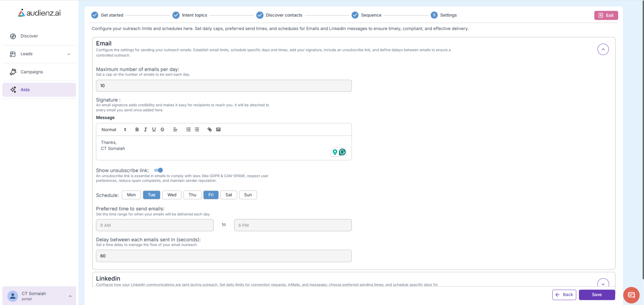The height and width of the screenshot is (305, 644).
Task: Click the CT Somaiah avatar icon
Action: (13, 296)
